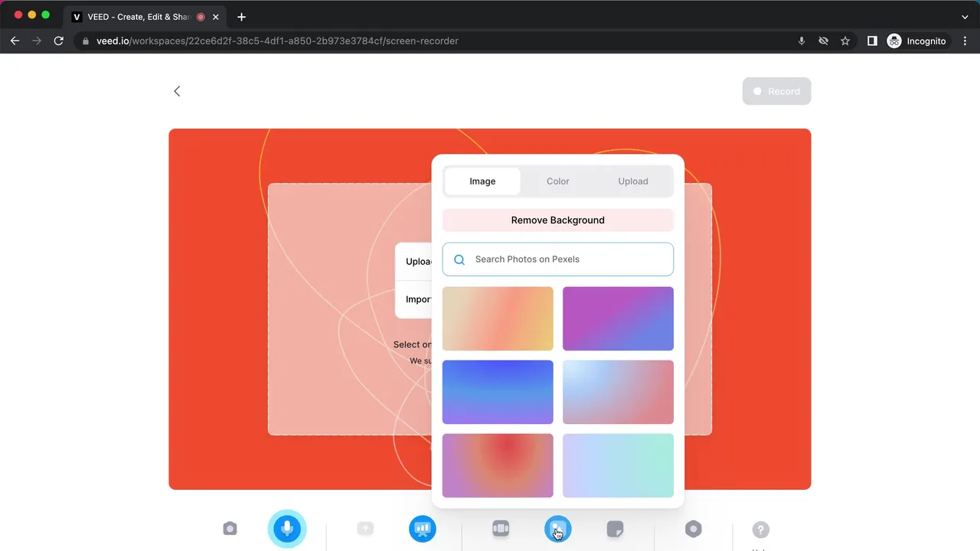The height and width of the screenshot is (551, 980).
Task: Reload the browser page
Action: click(58, 41)
